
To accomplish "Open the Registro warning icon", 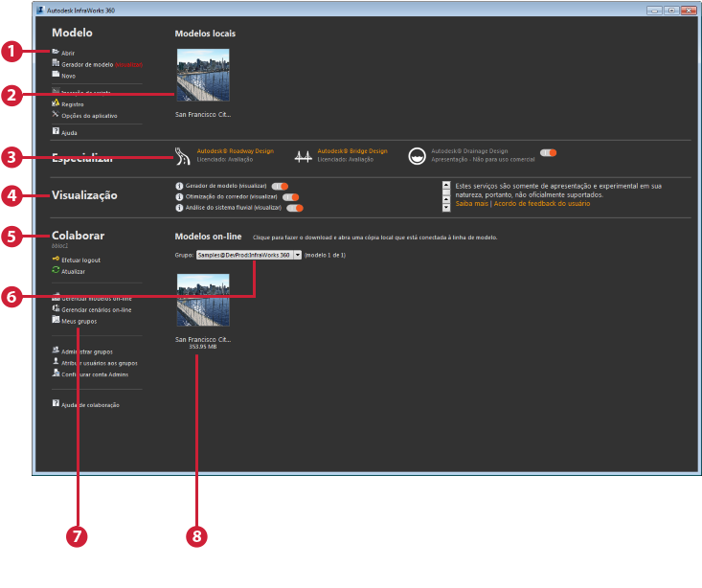I will click(56, 103).
